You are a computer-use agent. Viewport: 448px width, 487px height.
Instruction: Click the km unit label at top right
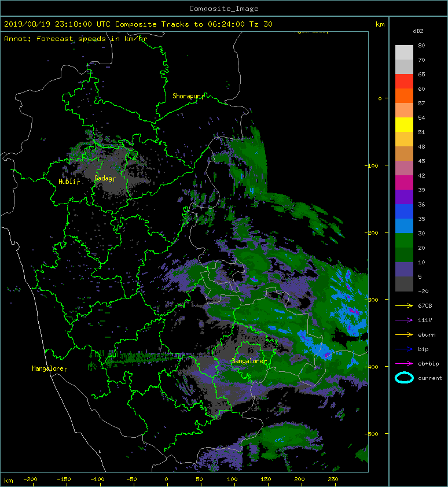coord(380,24)
